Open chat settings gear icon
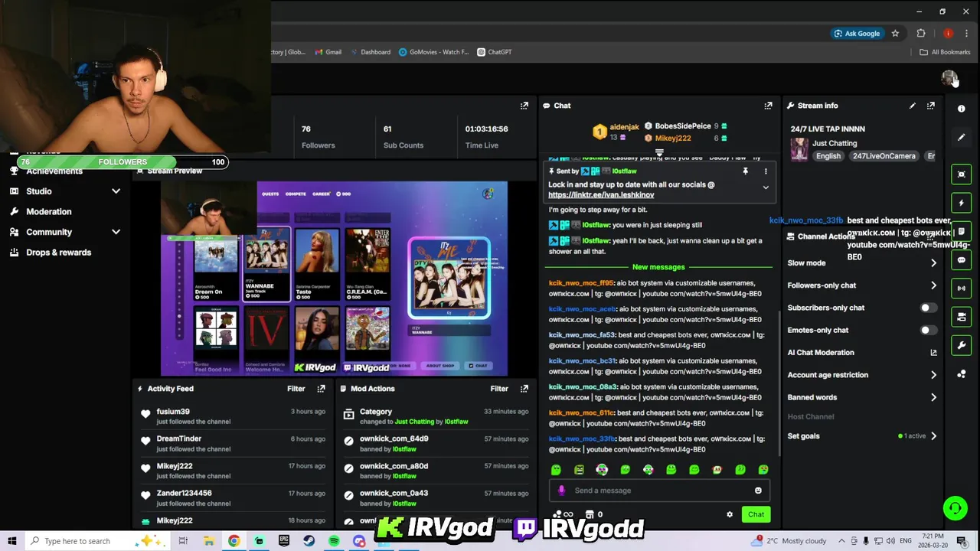This screenshot has width=980, height=551. click(730, 514)
